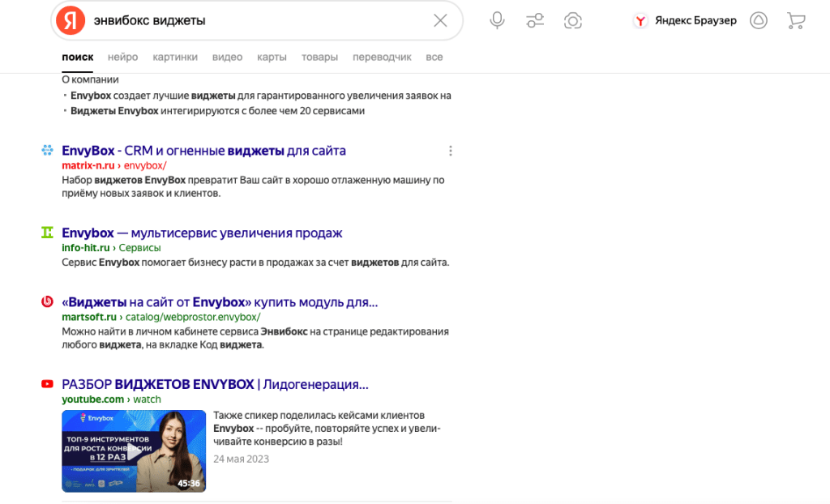
Task: Click the matrix-n.ru favicon
Action: pyautogui.click(x=47, y=151)
